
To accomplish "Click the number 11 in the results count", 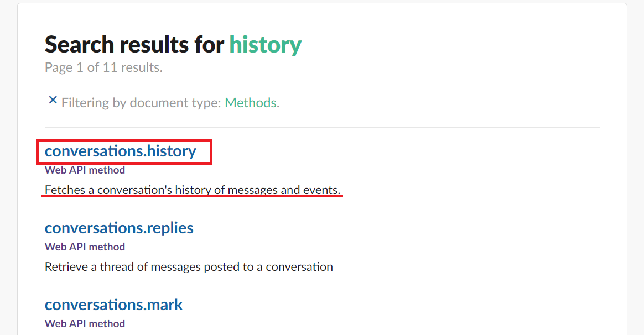I will [108, 68].
